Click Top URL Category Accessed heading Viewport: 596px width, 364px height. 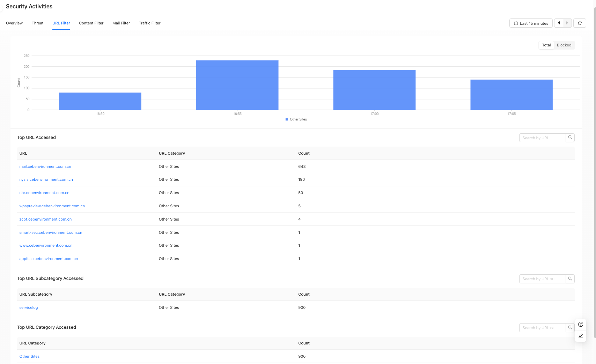(46, 327)
